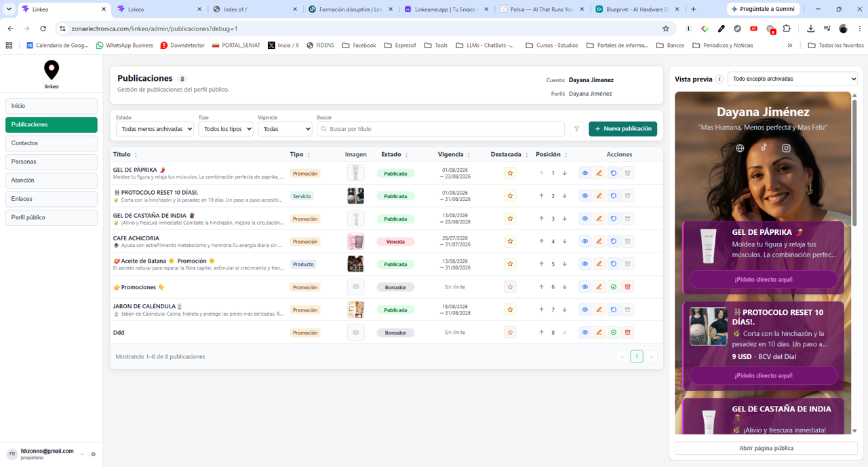Open the Vigencia dropdown 'Todas'
This screenshot has height=467, width=868.
pos(285,129)
